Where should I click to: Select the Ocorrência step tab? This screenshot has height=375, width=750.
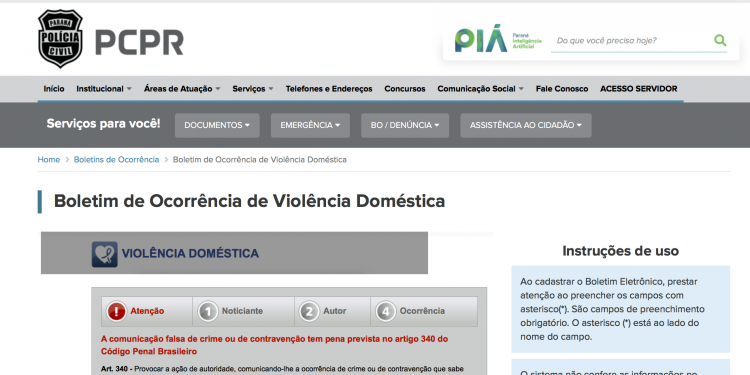pyautogui.click(x=424, y=311)
